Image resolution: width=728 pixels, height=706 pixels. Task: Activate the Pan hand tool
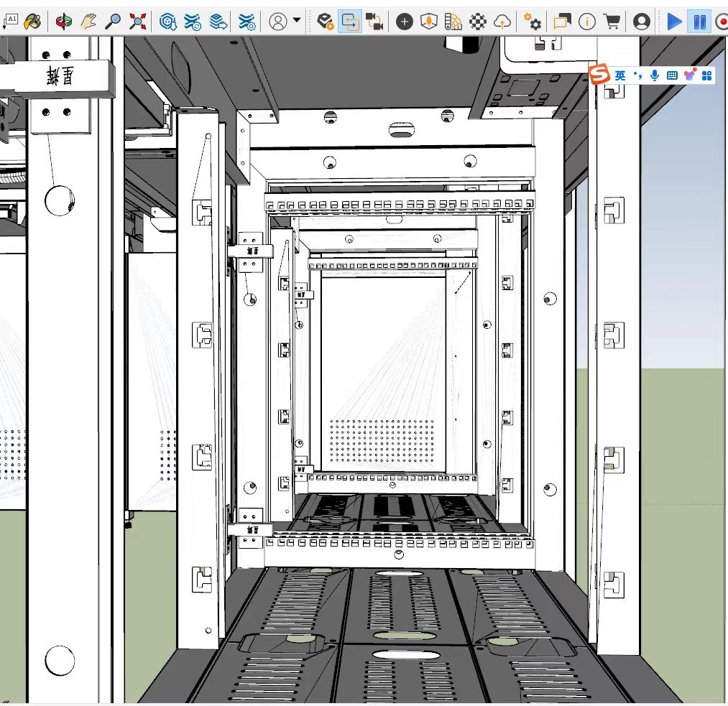point(88,22)
